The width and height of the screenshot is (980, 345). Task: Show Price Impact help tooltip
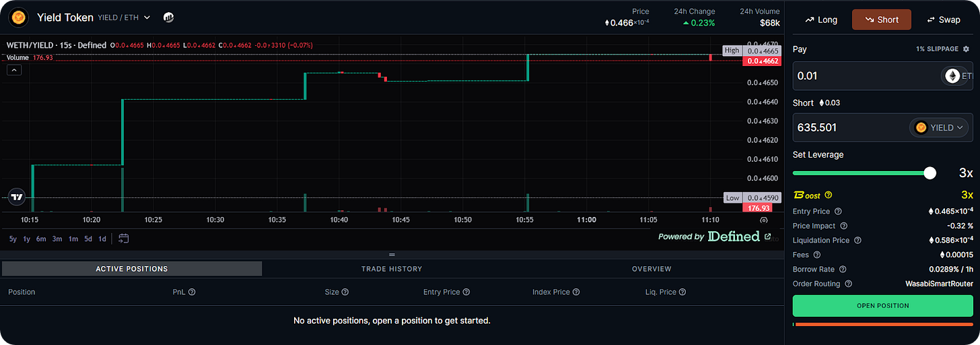(x=844, y=226)
